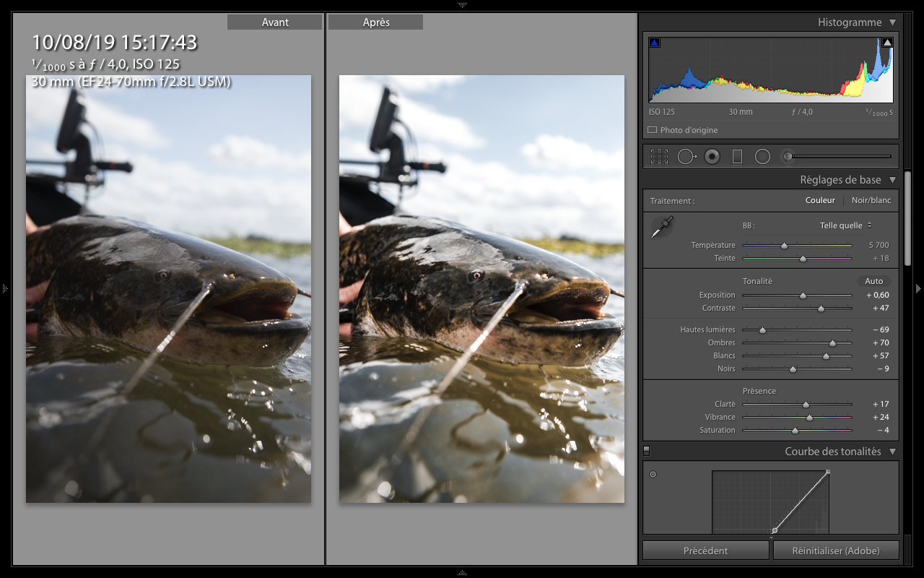Toggle the Courbe des tonalités panel switch
Image resolution: width=924 pixels, height=578 pixels.
(x=647, y=451)
